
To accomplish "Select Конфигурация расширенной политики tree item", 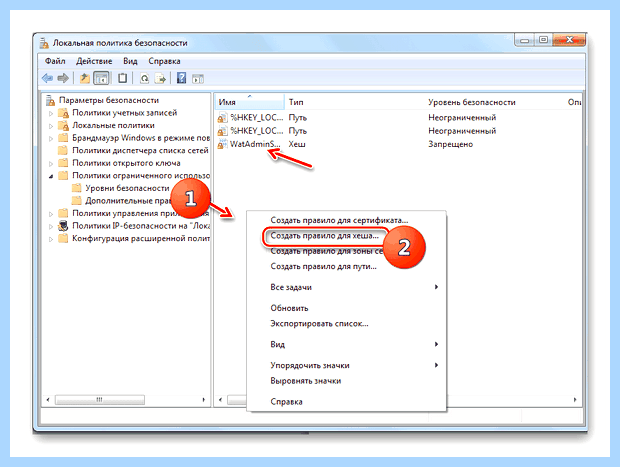I will click(141, 238).
